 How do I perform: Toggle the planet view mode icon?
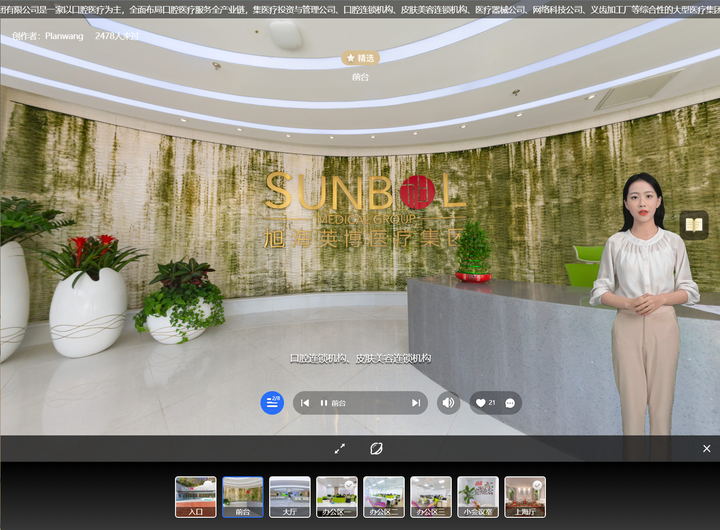(376, 449)
